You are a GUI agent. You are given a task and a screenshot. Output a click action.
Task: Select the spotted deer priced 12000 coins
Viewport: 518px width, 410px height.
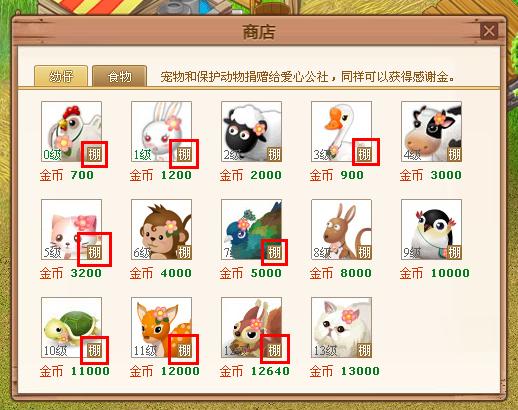[x=161, y=328]
